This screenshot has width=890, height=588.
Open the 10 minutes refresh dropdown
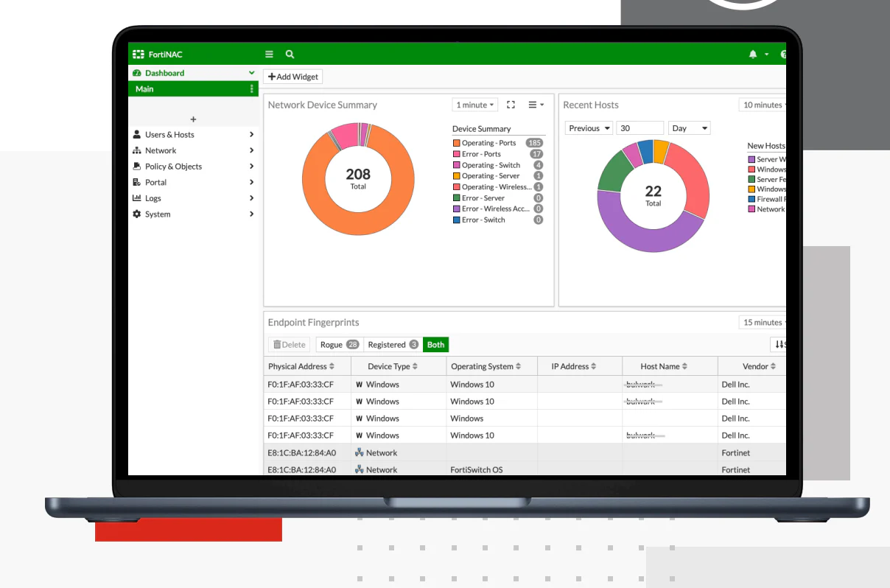coord(763,105)
